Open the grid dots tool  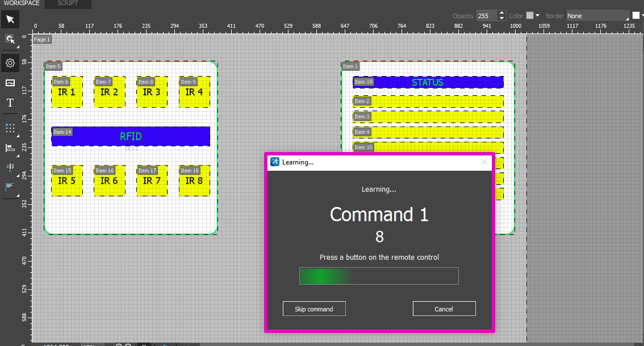(x=10, y=128)
